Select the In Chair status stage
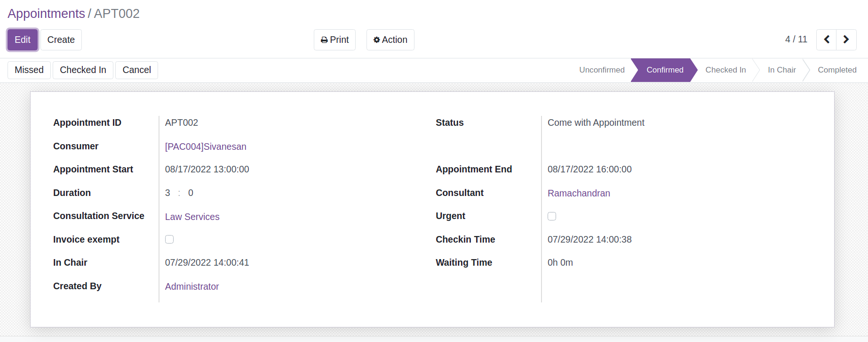This screenshot has height=342, width=868. (x=781, y=70)
